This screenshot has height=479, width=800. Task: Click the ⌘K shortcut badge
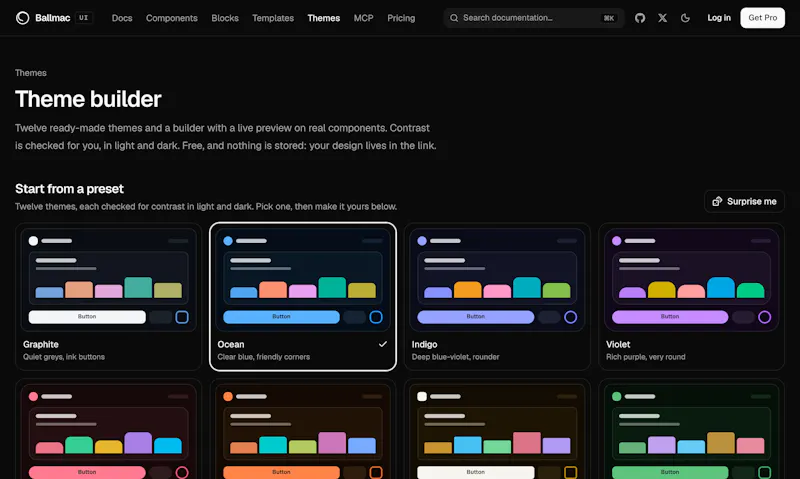point(609,18)
